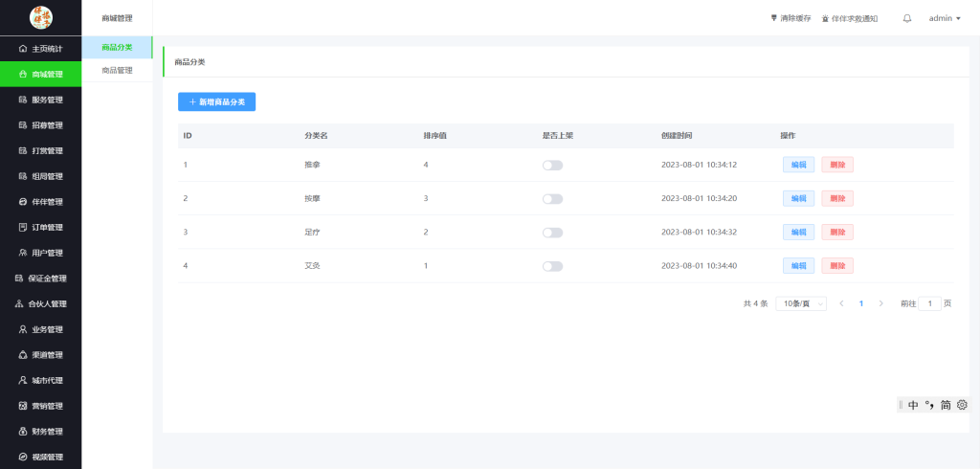Go to previous page arrow in pagination

click(x=841, y=303)
